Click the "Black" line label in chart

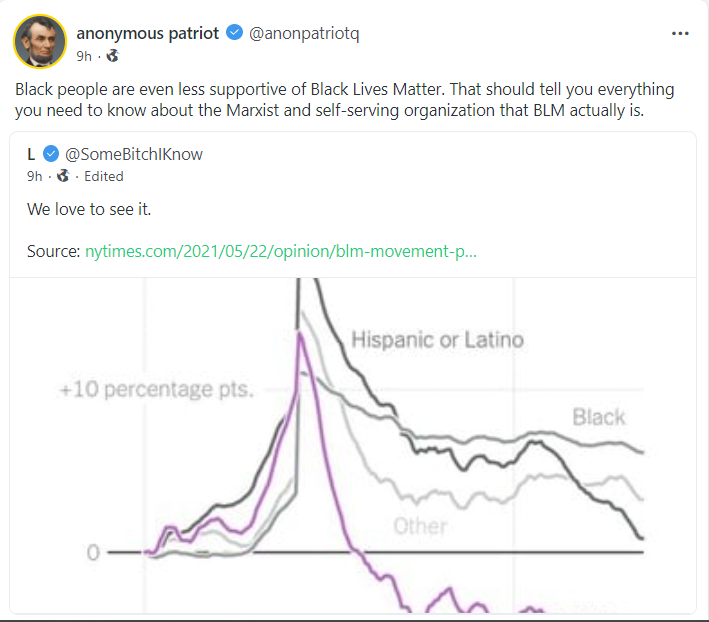click(x=598, y=417)
